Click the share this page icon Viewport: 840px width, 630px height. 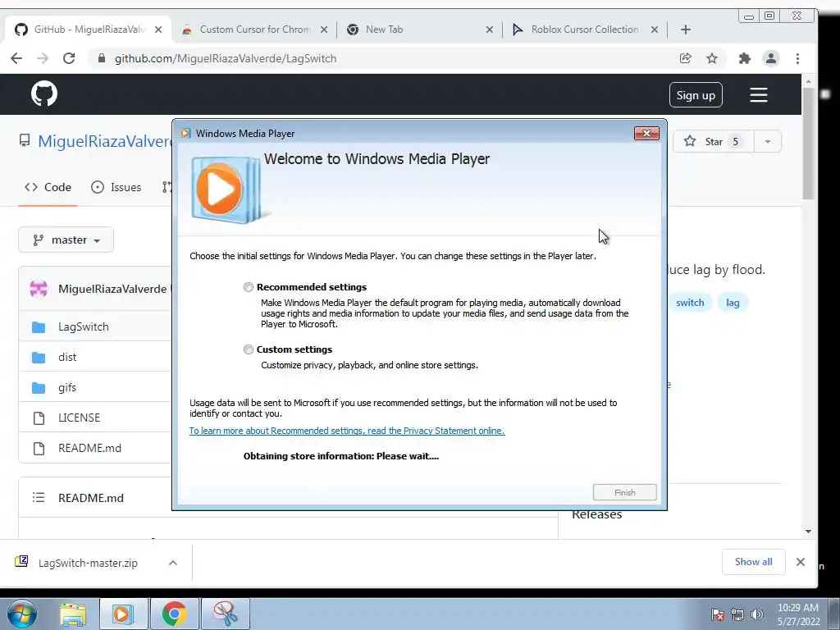click(x=685, y=58)
